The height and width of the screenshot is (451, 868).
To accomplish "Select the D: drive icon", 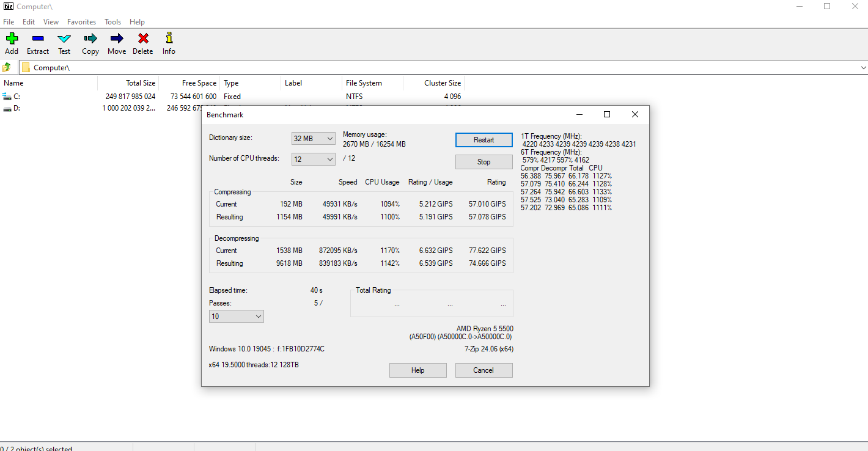I will click(7, 108).
